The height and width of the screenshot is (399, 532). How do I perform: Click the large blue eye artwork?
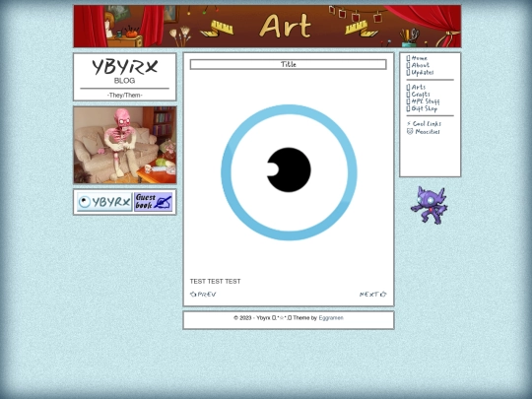click(x=289, y=172)
